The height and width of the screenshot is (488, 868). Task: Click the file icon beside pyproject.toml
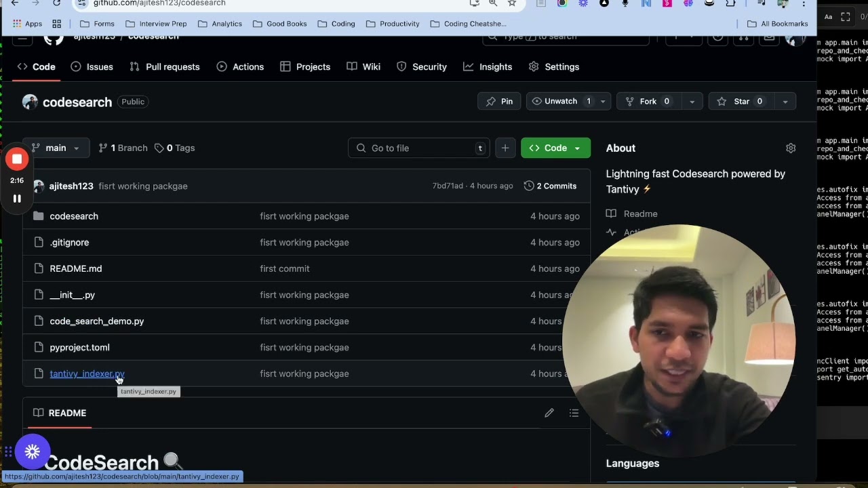[38, 347]
